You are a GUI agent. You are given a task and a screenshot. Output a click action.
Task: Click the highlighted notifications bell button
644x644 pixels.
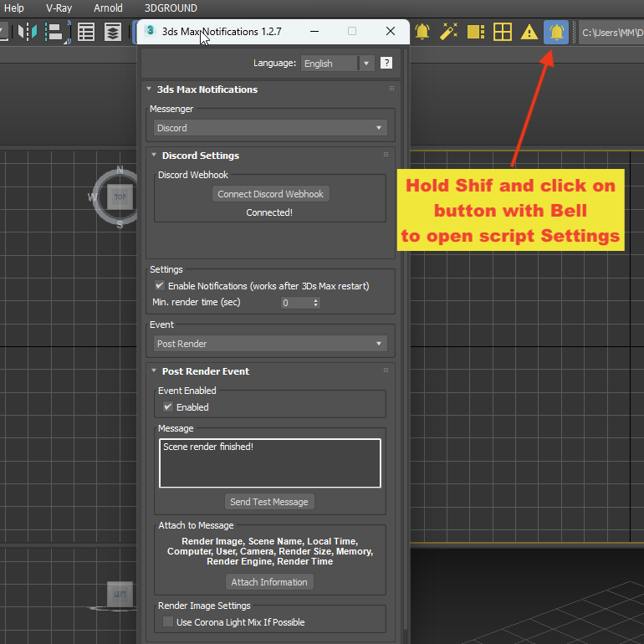point(556,32)
